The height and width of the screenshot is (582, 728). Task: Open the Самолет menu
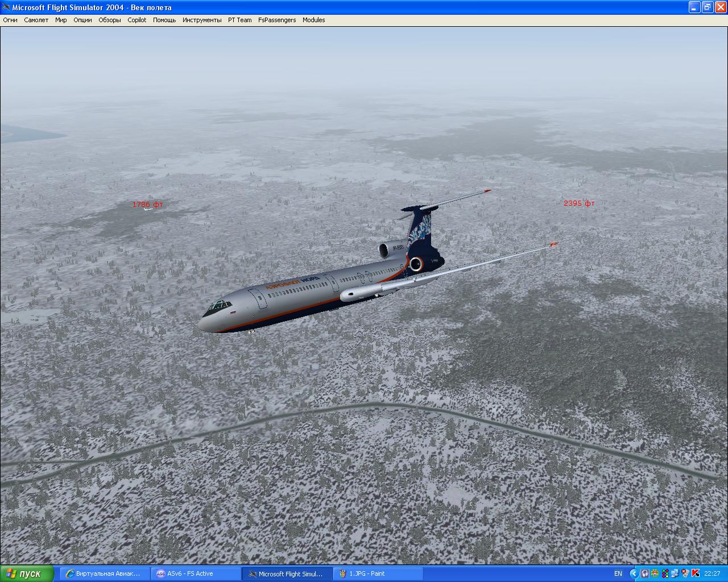pyautogui.click(x=36, y=20)
